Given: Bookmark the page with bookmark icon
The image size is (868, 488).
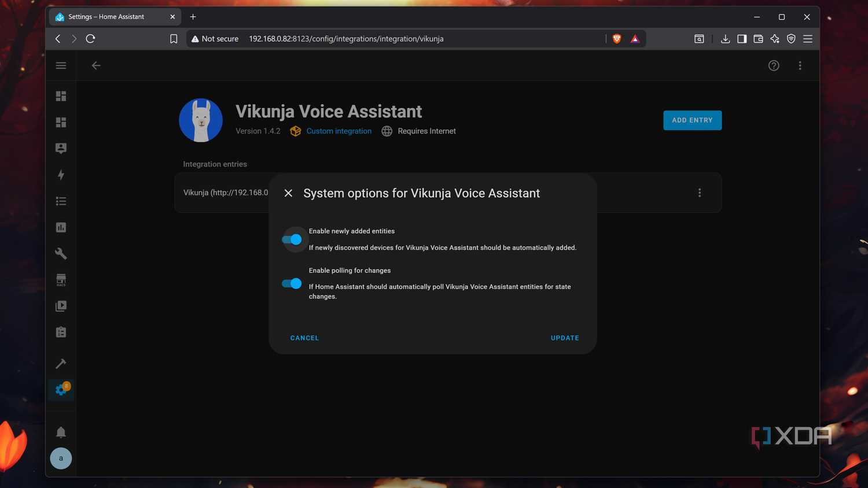Looking at the screenshot, I should click(x=174, y=39).
